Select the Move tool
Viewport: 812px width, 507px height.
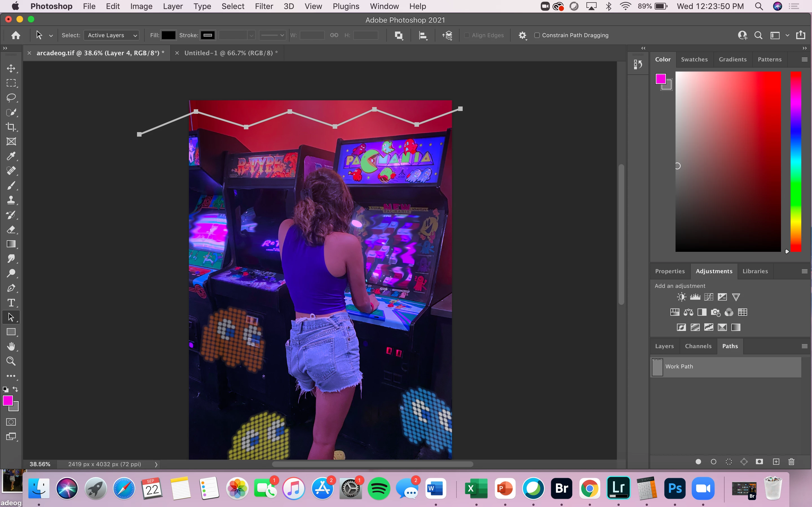coord(11,68)
